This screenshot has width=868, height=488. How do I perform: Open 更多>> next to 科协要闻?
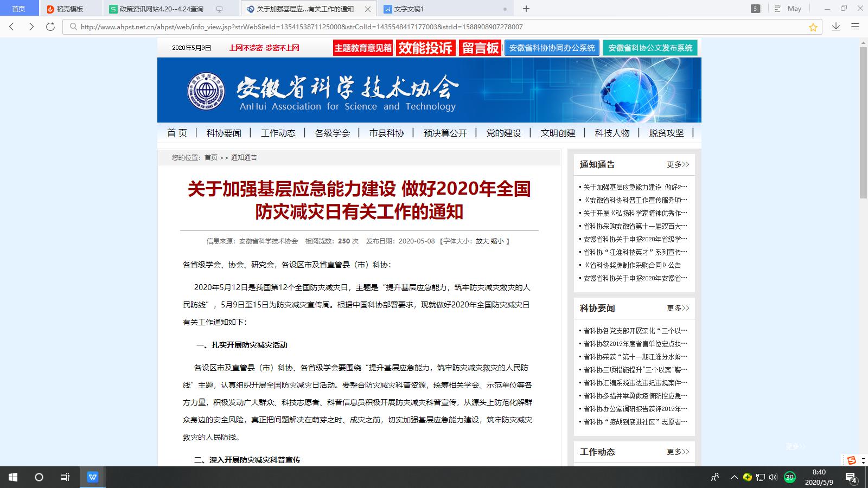678,308
